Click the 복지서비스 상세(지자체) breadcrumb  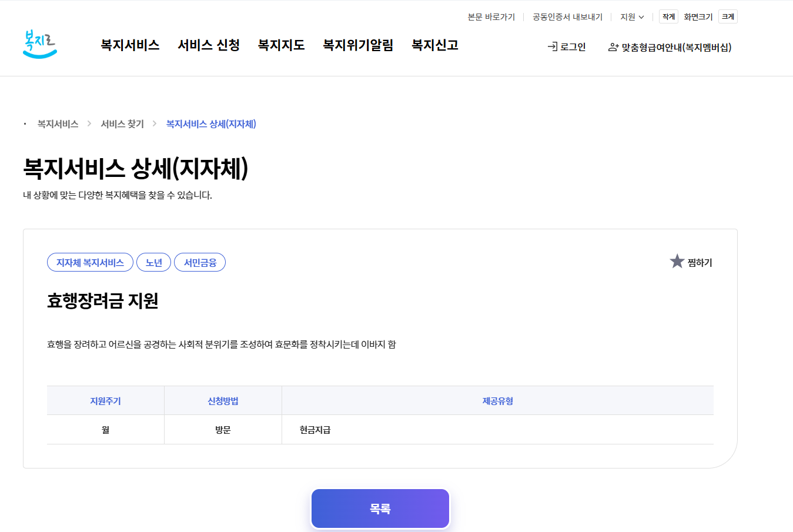click(x=211, y=124)
